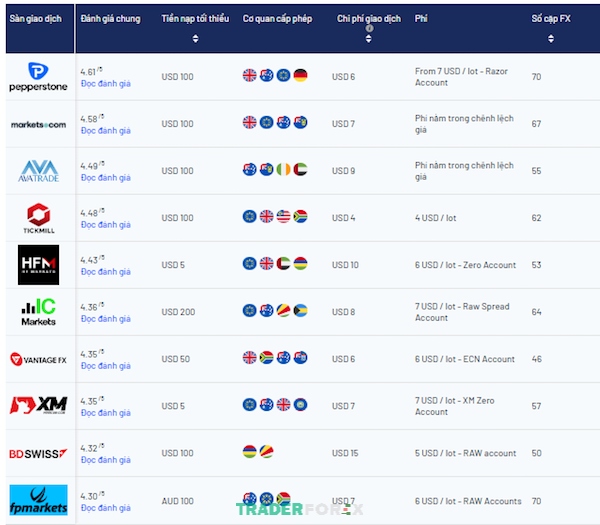Viewport: 600px width, 525px height.
Task: Open AvaTrade's Đọc đánh giá link
Action: pos(106,178)
